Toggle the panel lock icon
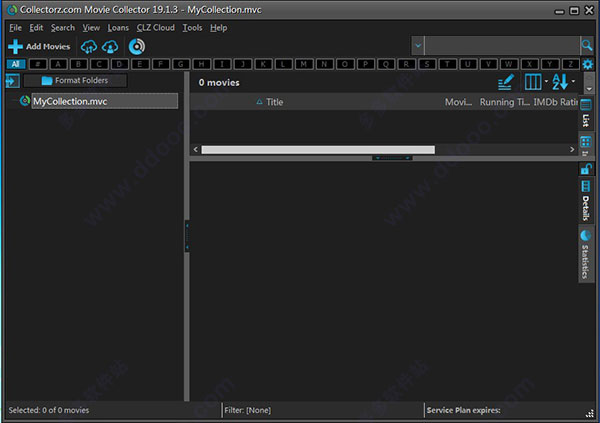600x423 pixels. click(586, 169)
